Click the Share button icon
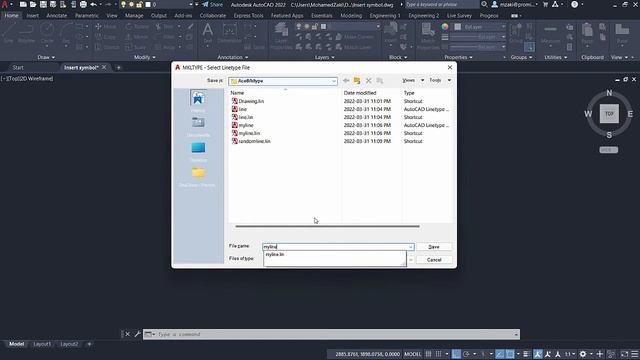The image size is (640, 360). pos(213,4)
